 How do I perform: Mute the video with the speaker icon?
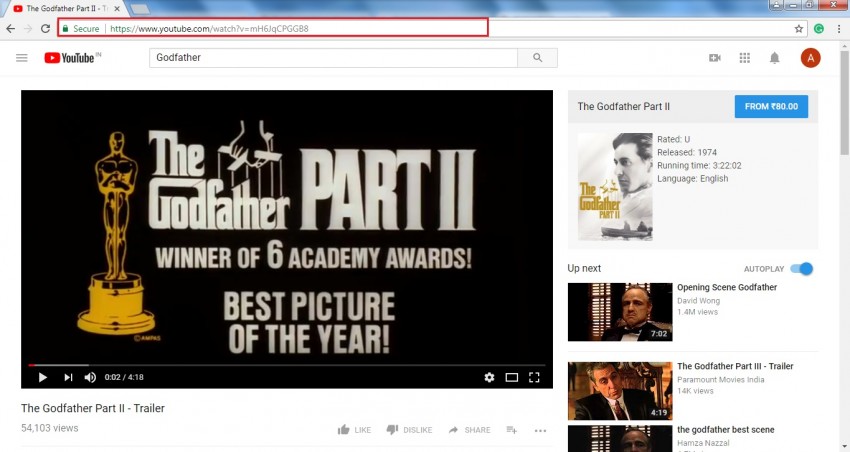coord(90,377)
